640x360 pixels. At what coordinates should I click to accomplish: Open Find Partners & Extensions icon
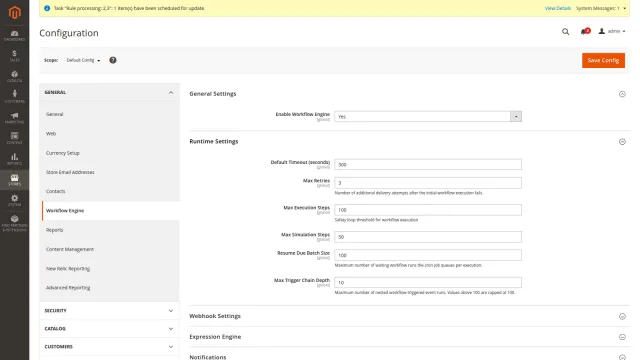pos(15,224)
